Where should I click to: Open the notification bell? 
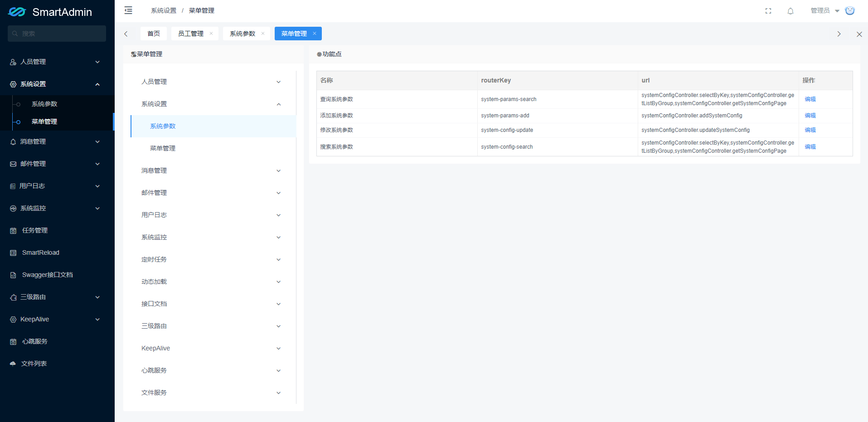[790, 11]
